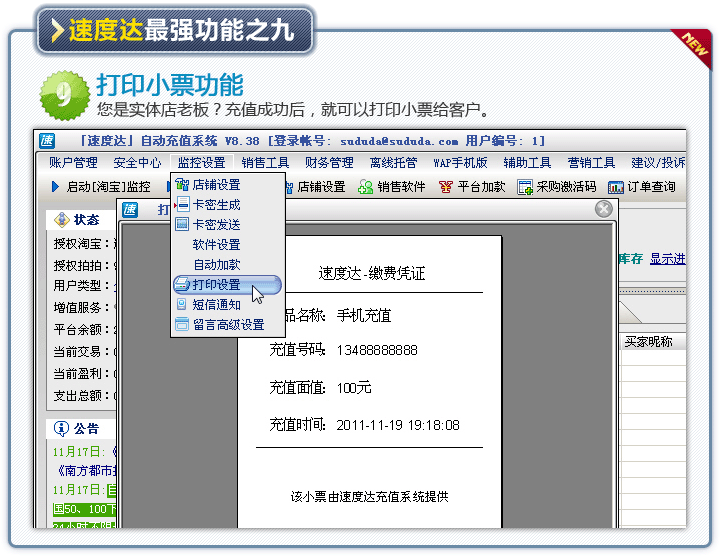Click the 采购激活码 icon
720x557 pixels.
[x=525, y=187]
